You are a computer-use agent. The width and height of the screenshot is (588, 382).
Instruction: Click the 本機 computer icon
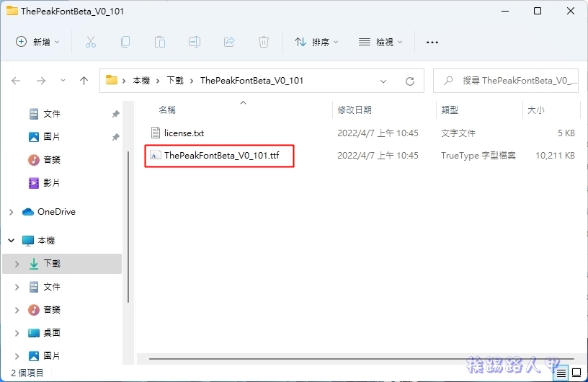tap(28, 241)
